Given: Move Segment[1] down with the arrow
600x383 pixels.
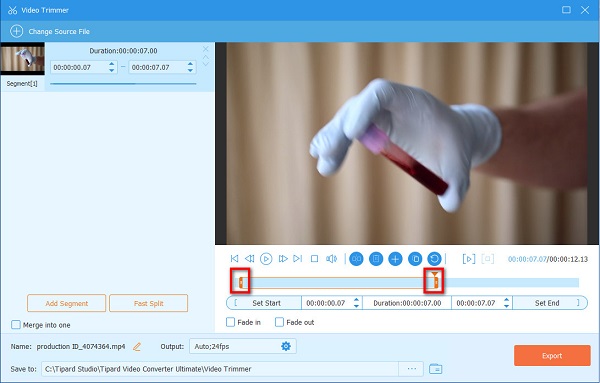Looking at the screenshot, I should pos(205,64).
